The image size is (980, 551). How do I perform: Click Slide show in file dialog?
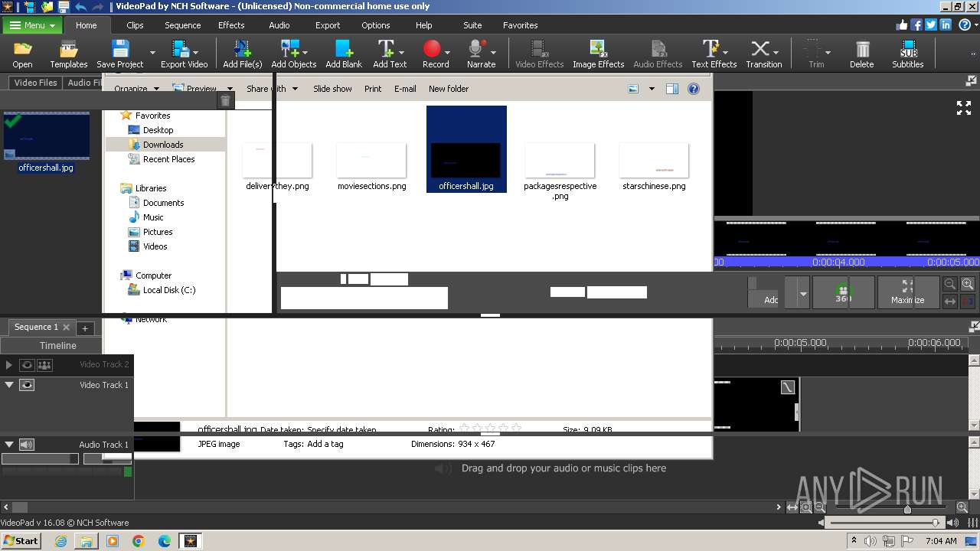(332, 89)
